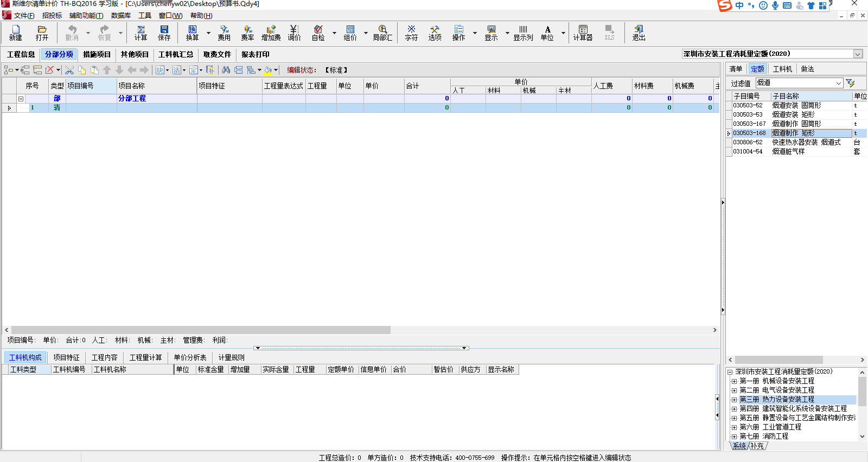The height and width of the screenshot is (462, 868).
Task: Open the 费用 (Fees) tool
Action: (224, 33)
